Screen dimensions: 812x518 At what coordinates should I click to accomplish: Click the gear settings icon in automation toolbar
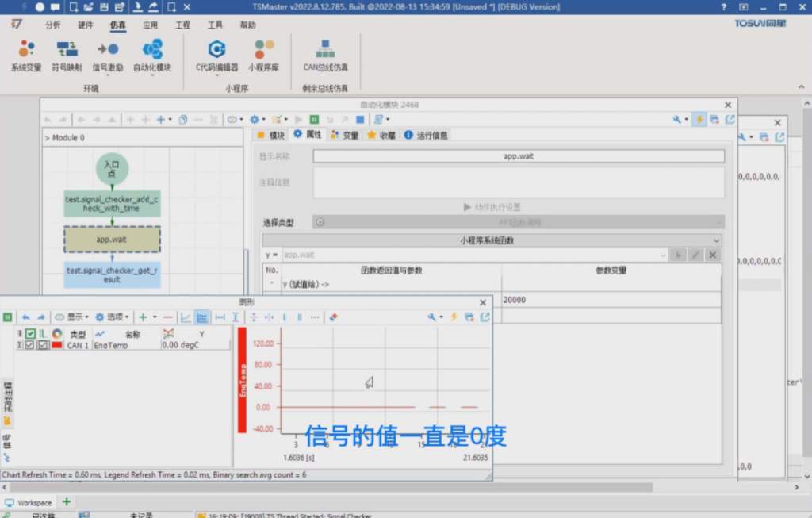click(255, 120)
